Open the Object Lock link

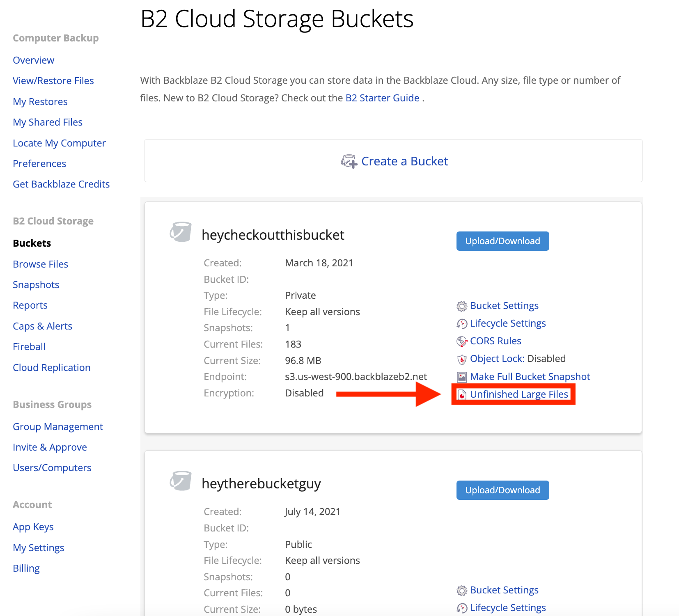497,359
